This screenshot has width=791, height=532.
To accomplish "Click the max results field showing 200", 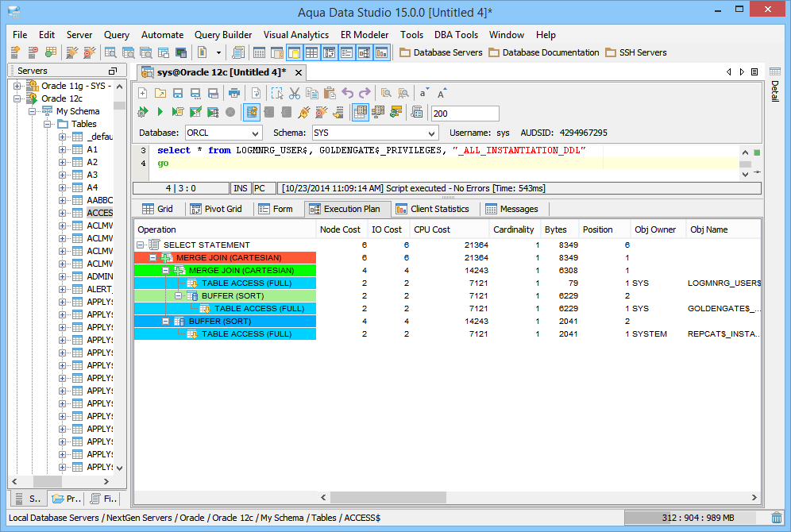I will [x=465, y=114].
